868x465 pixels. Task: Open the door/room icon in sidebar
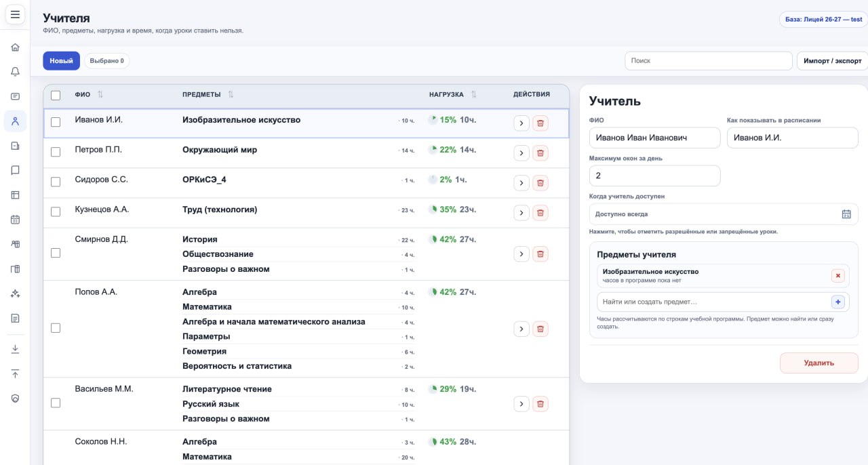click(15, 146)
